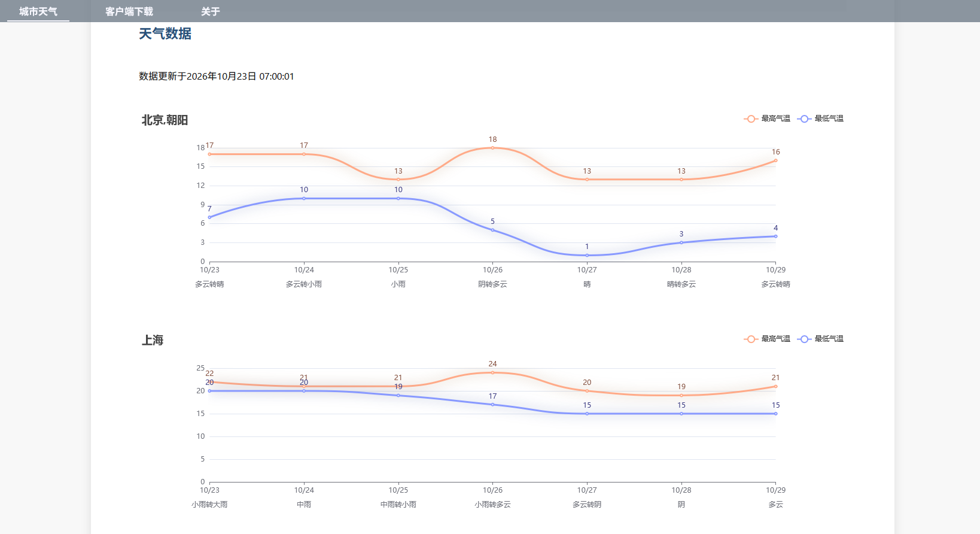Toggle 最高气温 legend in 上海 chart
The image size is (980, 534).
767,339
